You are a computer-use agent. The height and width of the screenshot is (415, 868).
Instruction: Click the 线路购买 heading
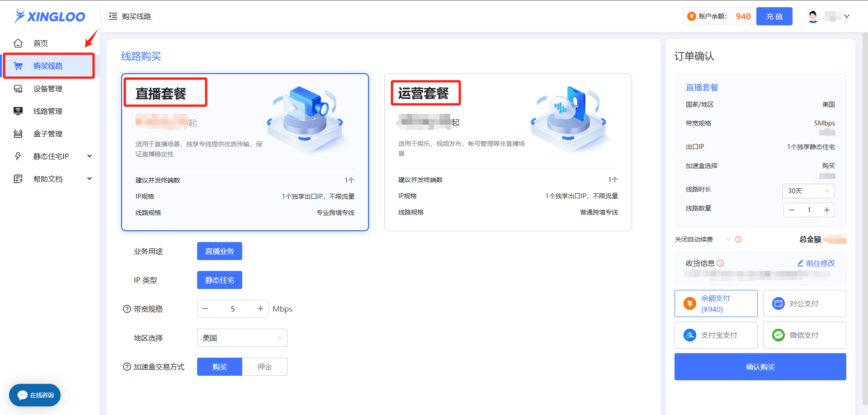click(x=141, y=56)
